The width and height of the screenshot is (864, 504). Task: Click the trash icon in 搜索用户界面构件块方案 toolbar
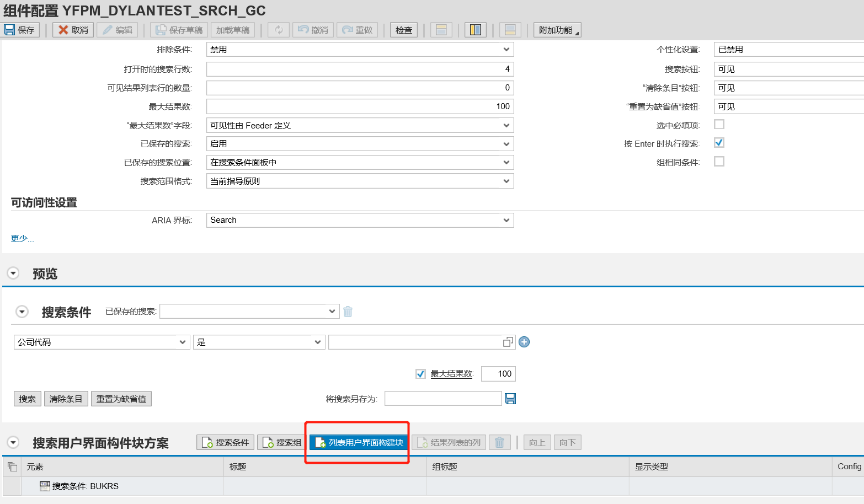pyautogui.click(x=499, y=442)
